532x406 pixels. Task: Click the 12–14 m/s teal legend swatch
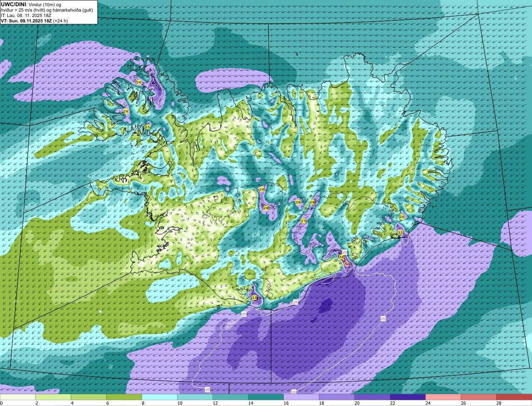(231, 397)
